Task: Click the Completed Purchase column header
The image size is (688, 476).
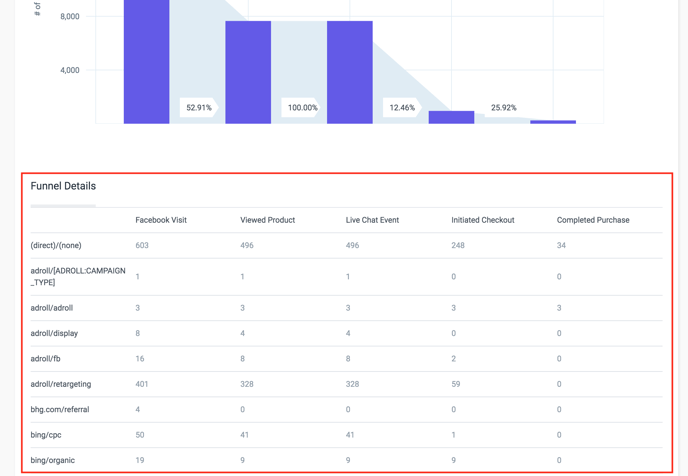Action: click(x=593, y=220)
